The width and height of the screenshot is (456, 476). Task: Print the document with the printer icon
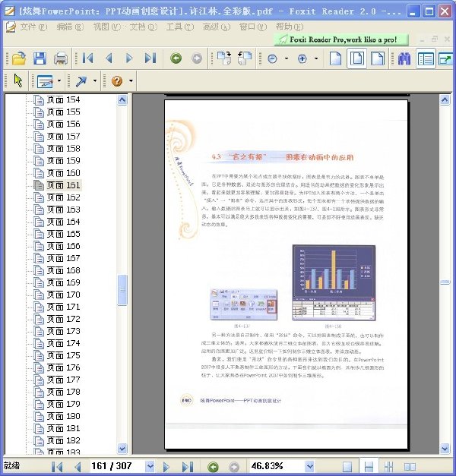61,58
